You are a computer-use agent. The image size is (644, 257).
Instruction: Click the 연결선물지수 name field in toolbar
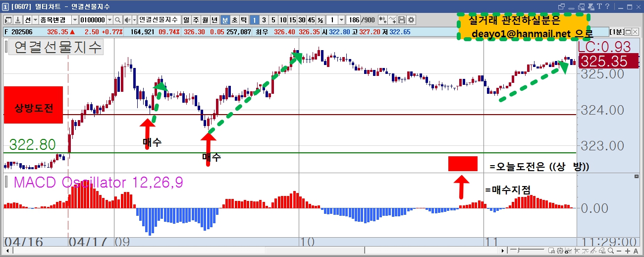coord(159,20)
